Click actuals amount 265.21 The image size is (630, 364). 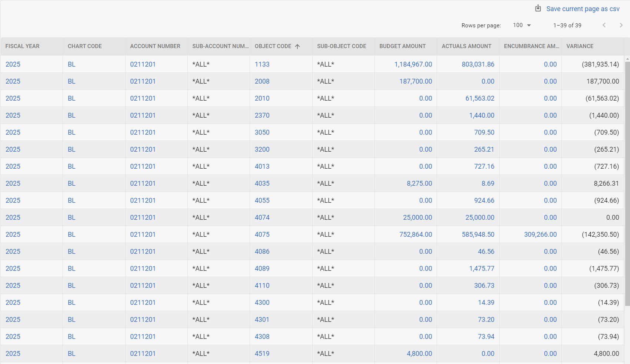tap(484, 149)
